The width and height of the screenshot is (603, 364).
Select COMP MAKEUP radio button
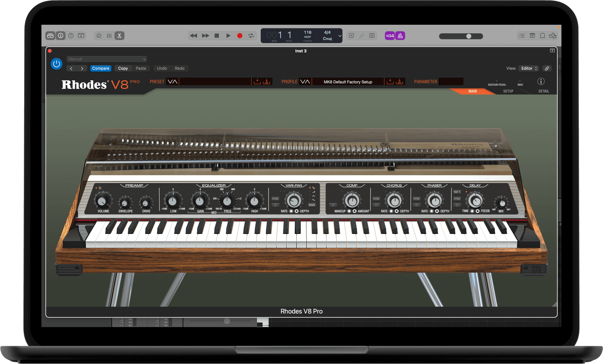349,211
